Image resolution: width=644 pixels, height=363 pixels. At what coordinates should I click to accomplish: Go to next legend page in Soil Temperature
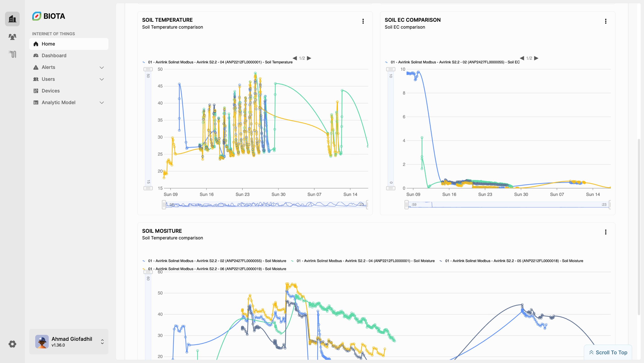coord(309,58)
